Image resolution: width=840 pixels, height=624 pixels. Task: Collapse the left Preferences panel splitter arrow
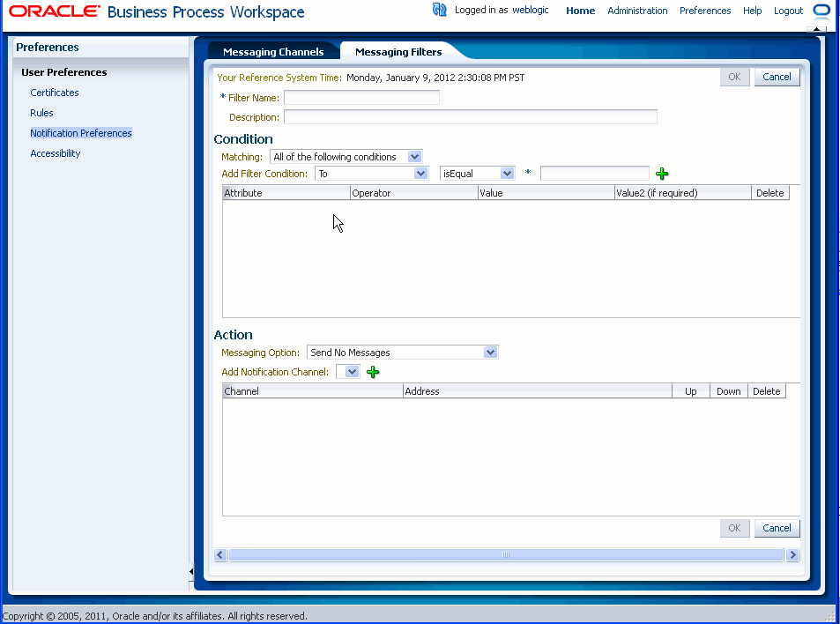click(191, 571)
